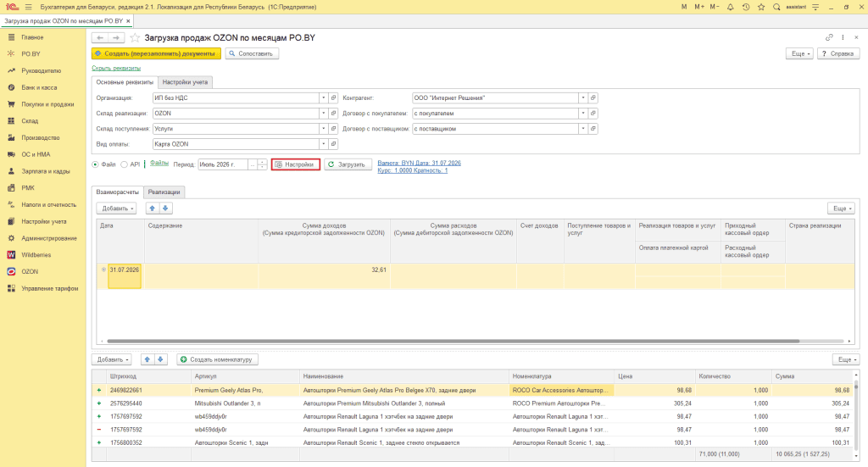Select the Файл radio button
The width and height of the screenshot is (868, 467).
[95, 164]
